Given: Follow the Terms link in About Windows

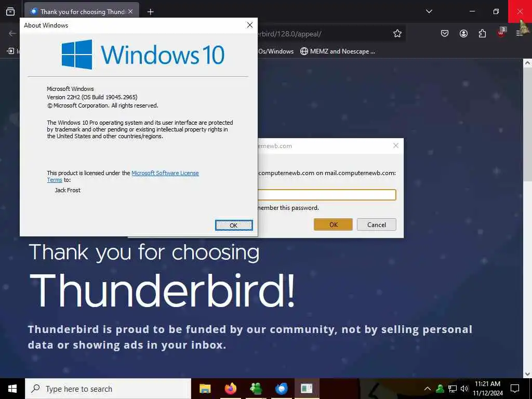Looking at the screenshot, I should [55, 180].
